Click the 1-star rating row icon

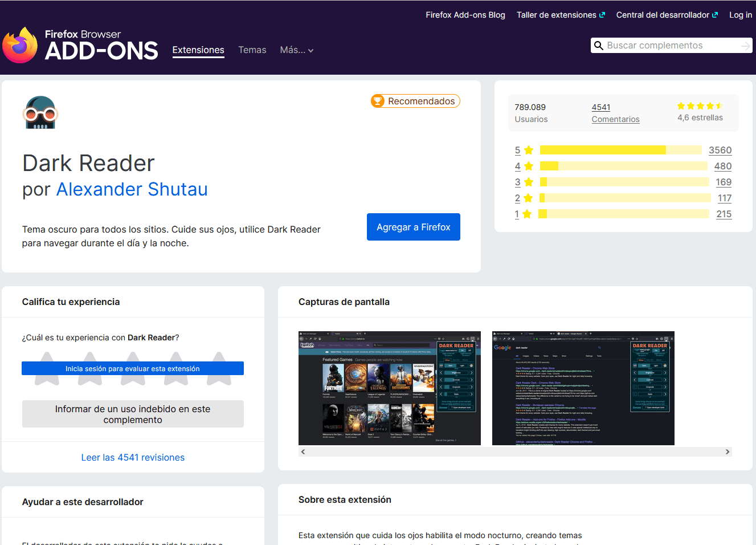528,214
